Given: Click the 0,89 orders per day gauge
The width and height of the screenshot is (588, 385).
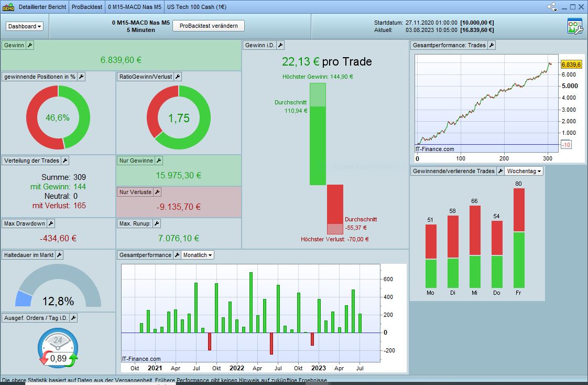Looking at the screenshot, I should click(x=58, y=347).
